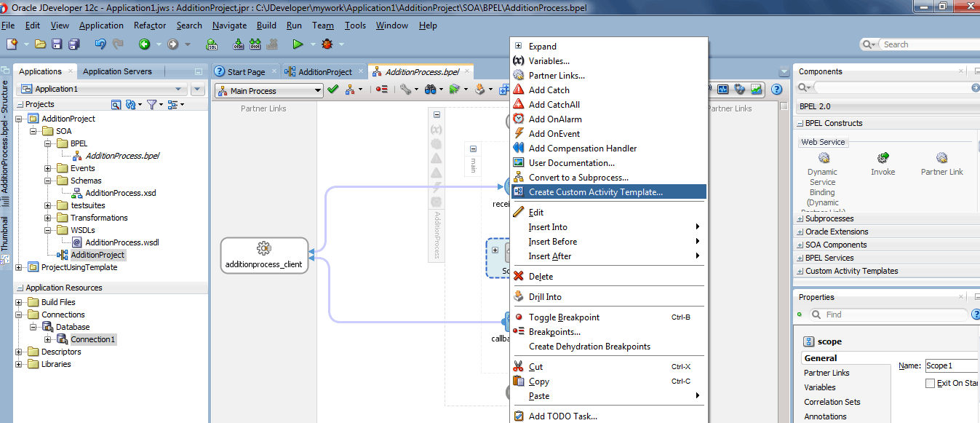Select Connection1 under Database
This screenshot has height=423, width=980.
92,339
